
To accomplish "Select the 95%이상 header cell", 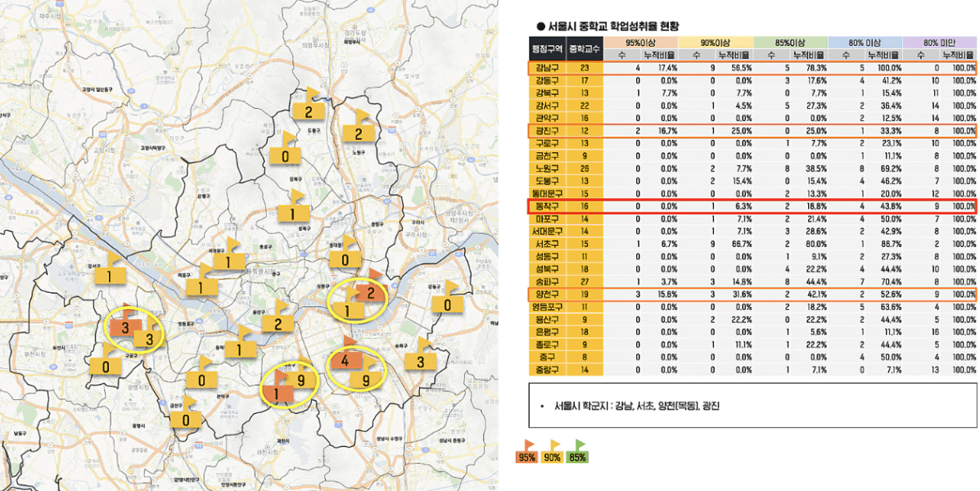I will point(640,42).
